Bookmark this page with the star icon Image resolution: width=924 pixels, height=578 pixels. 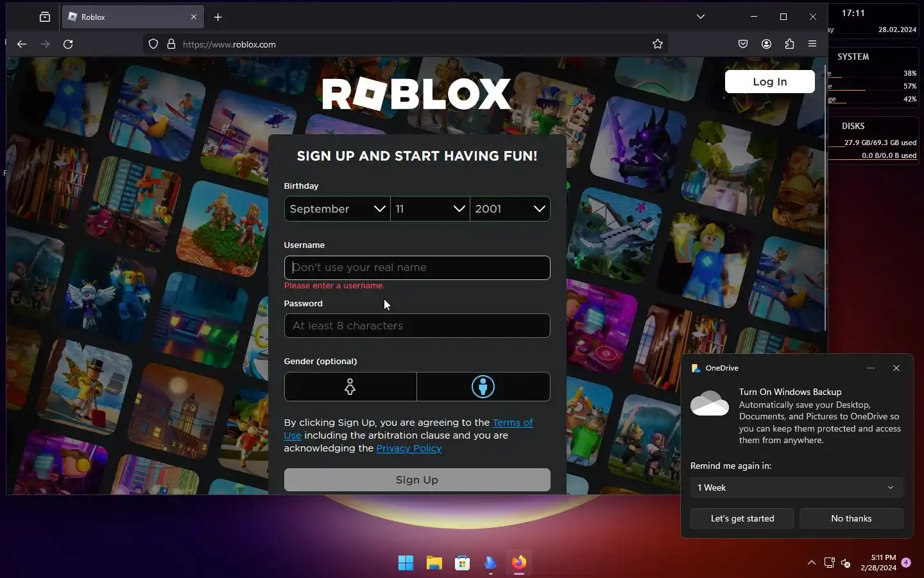click(x=658, y=44)
